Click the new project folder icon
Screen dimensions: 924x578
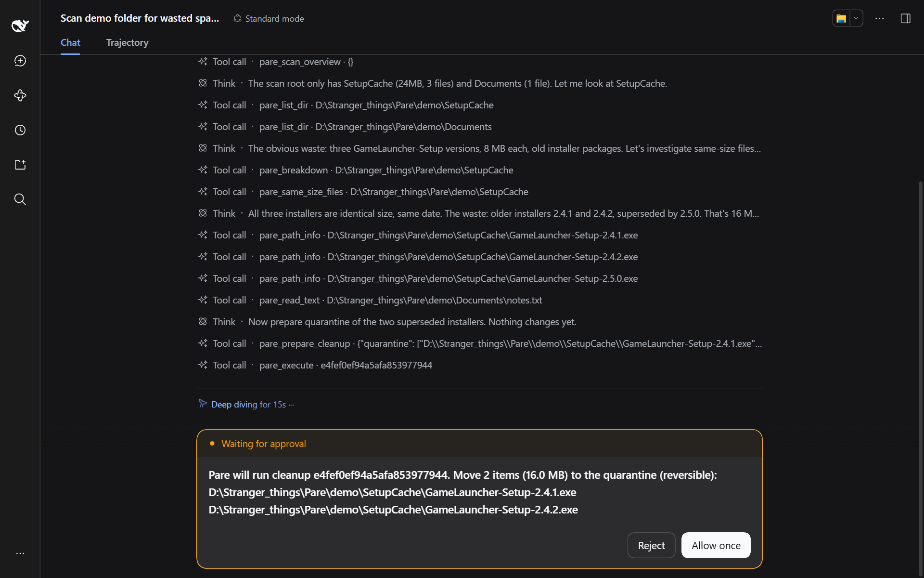(20, 165)
